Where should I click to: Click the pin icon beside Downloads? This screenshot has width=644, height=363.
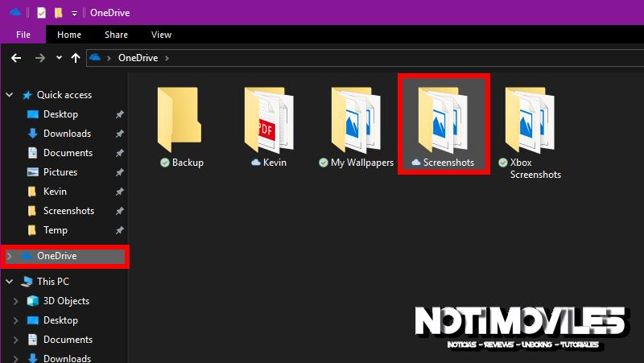[119, 134]
